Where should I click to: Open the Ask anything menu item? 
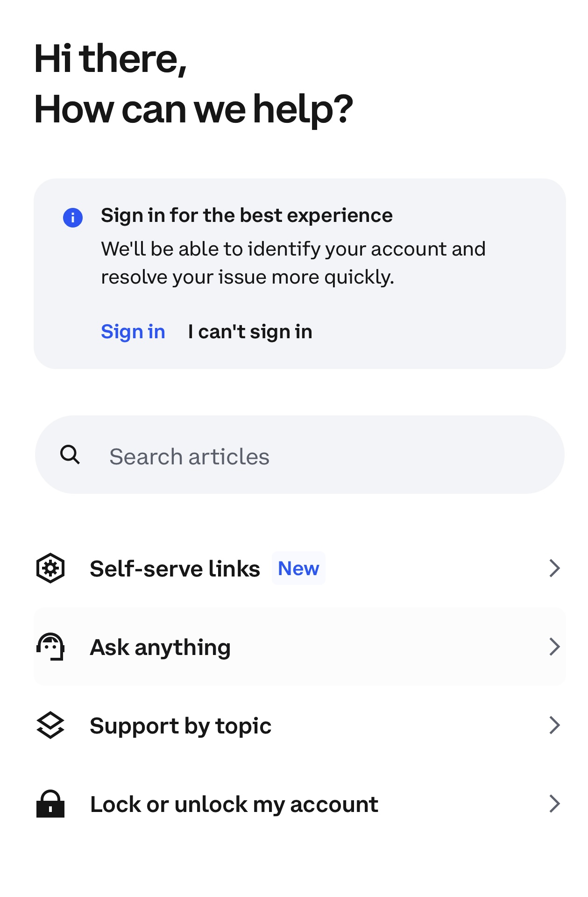[x=160, y=648]
